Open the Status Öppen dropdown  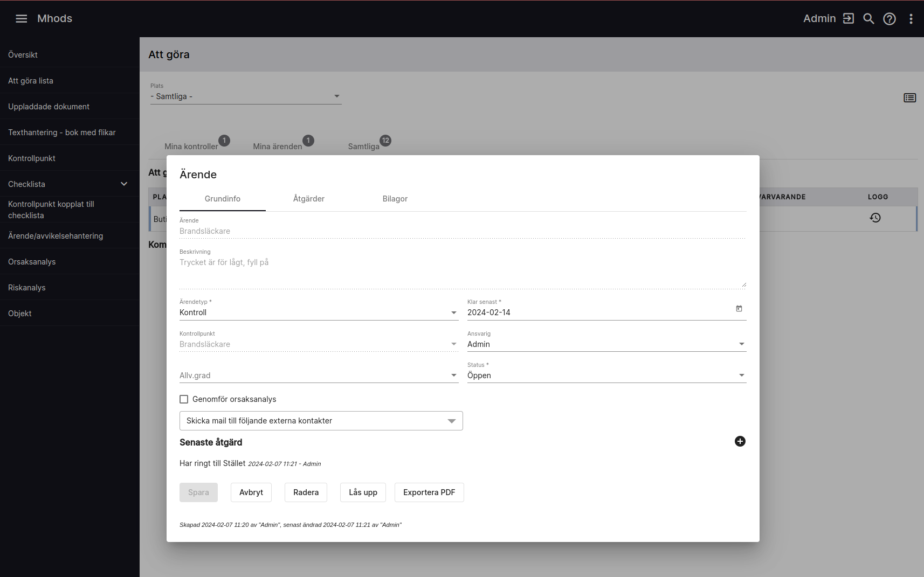606,376
